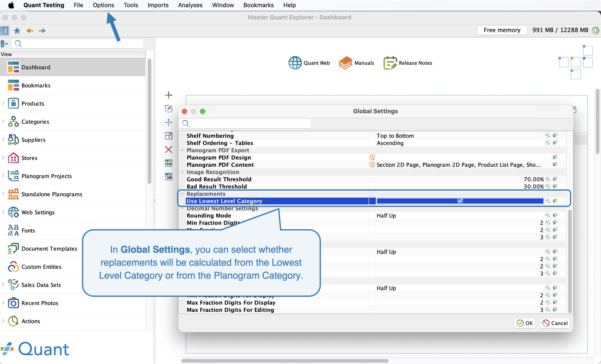
Task: Click reset icon in Shelf Ordering – Tables row
Action: 548,143
